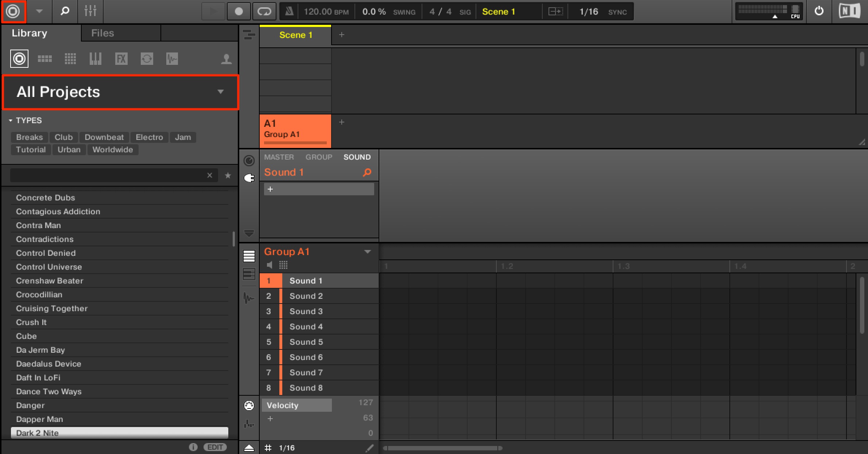Filter by Tutorial type tag
The image size is (868, 454).
[x=31, y=150]
